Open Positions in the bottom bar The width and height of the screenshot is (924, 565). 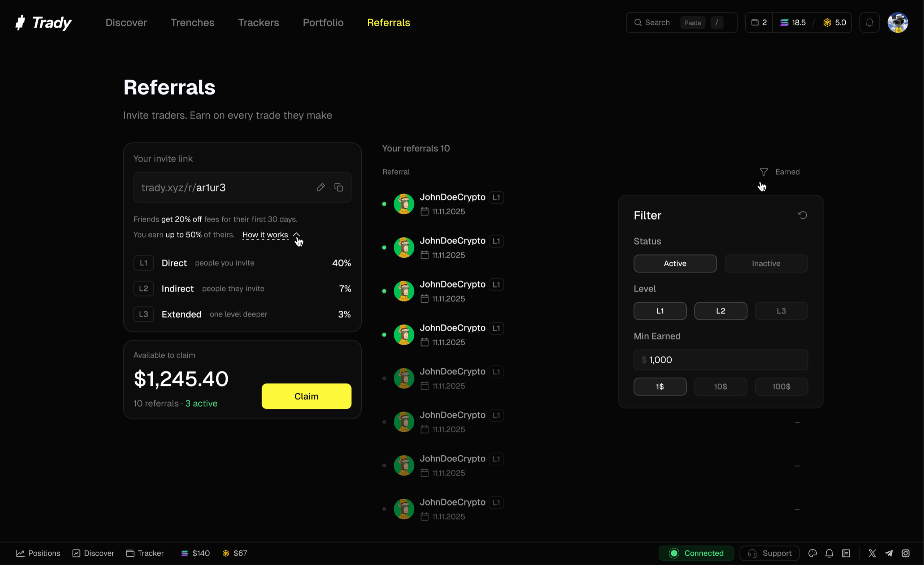38,553
